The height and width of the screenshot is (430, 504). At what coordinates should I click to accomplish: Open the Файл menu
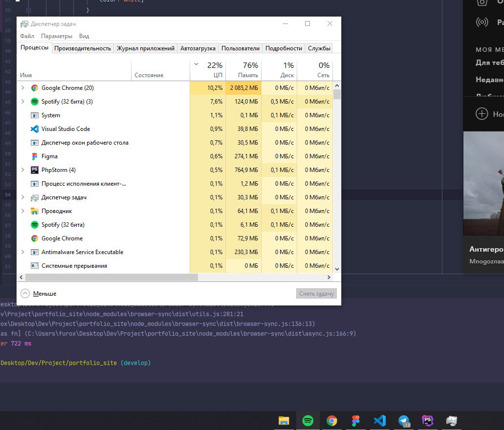[x=27, y=36]
